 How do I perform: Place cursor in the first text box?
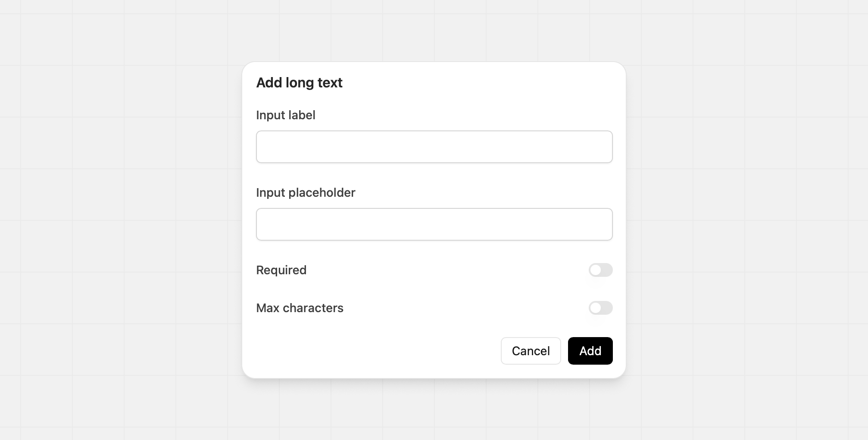434,147
